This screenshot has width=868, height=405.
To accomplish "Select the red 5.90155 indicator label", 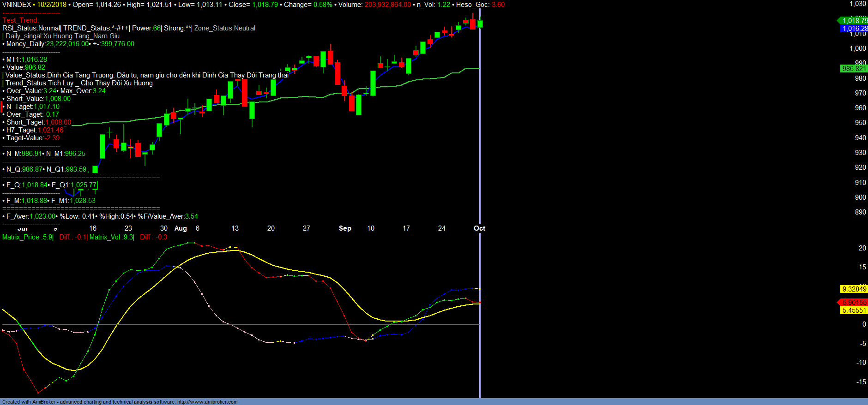I will [x=854, y=303].
